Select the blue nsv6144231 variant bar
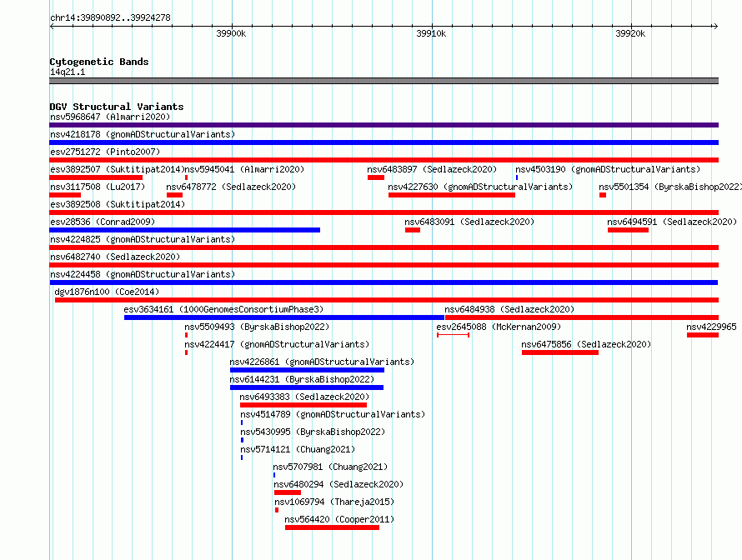This screenshot has height=560, width=742. pyautogui.click(x=307, y=387)
